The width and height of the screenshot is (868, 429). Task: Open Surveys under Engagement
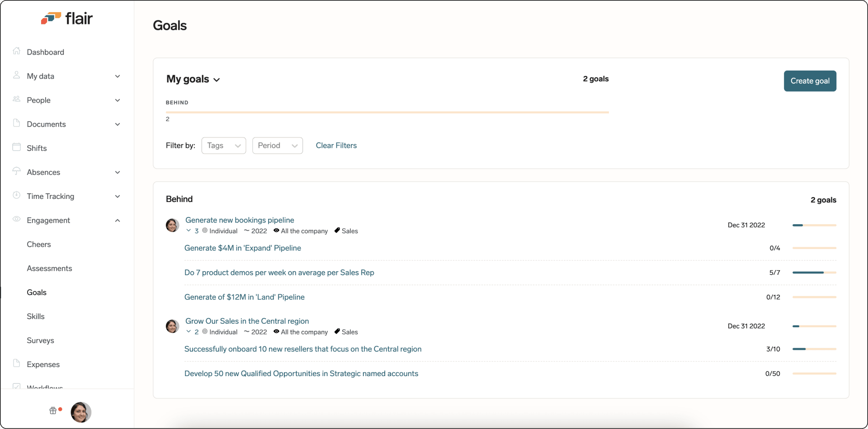click(x=40, y=340)
